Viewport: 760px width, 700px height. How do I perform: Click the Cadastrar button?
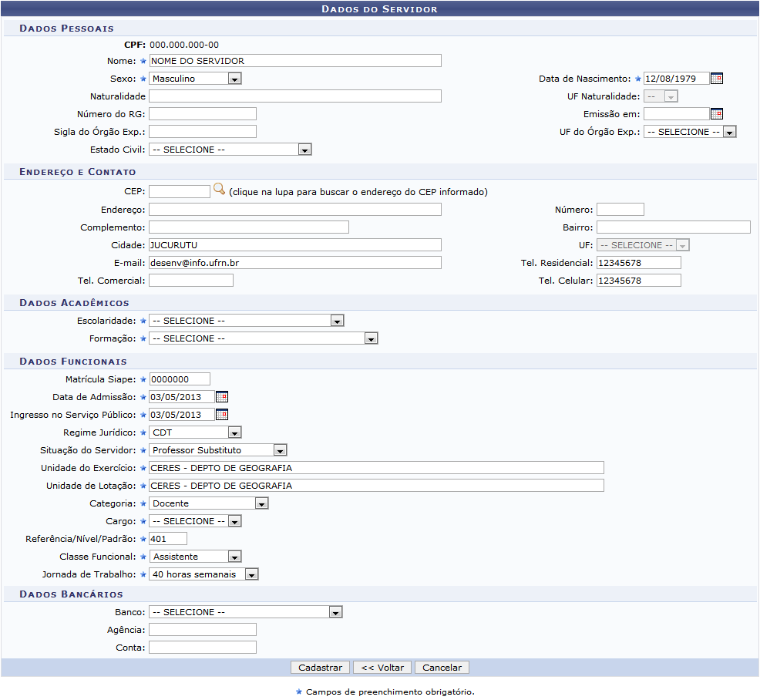coord(320,668)
